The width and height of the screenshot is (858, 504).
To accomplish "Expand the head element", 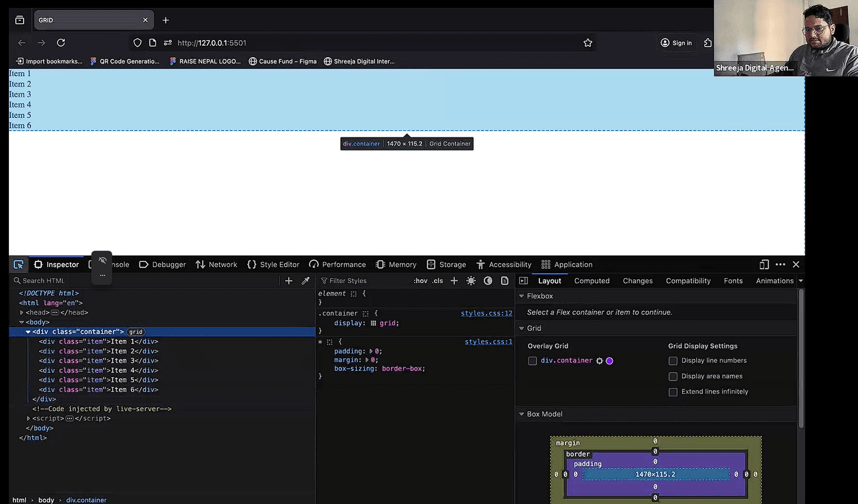I will click(x=21, y=313).
